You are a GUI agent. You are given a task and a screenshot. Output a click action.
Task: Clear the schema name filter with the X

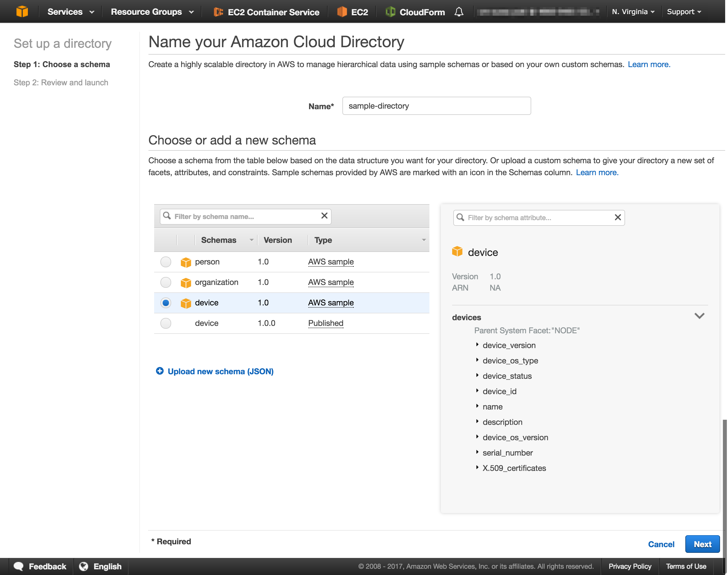pos(324,216)
